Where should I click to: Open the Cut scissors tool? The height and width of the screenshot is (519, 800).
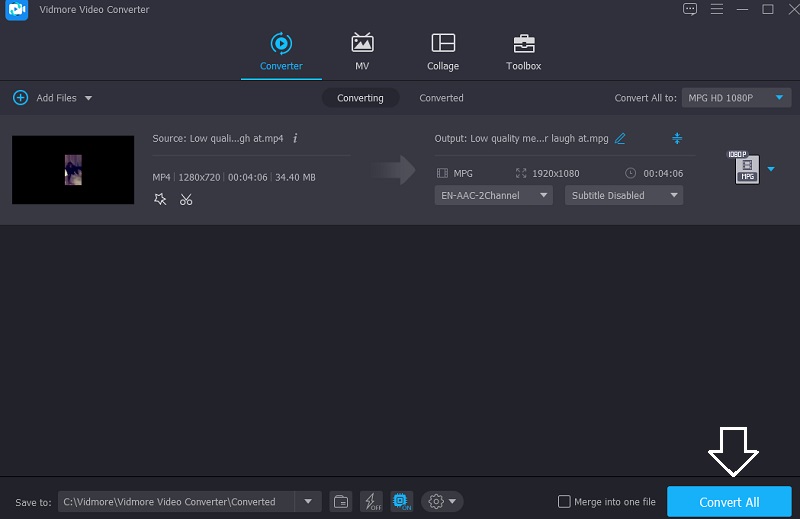186,199
